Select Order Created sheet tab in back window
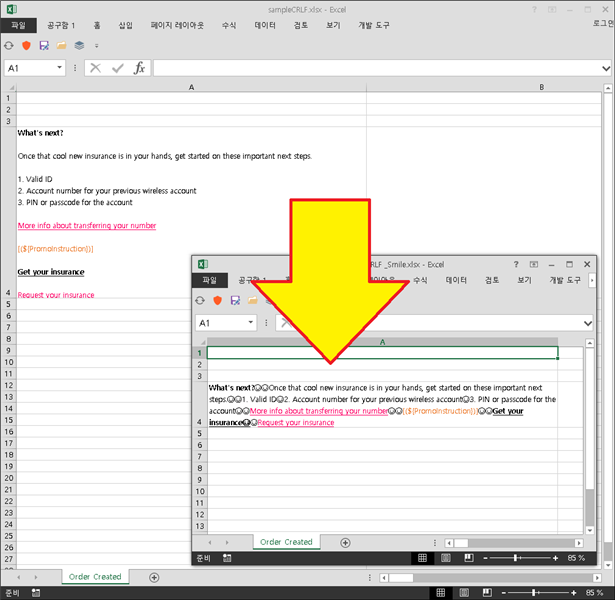This screenshot has height=600, width=615. [x=95, y=576]
